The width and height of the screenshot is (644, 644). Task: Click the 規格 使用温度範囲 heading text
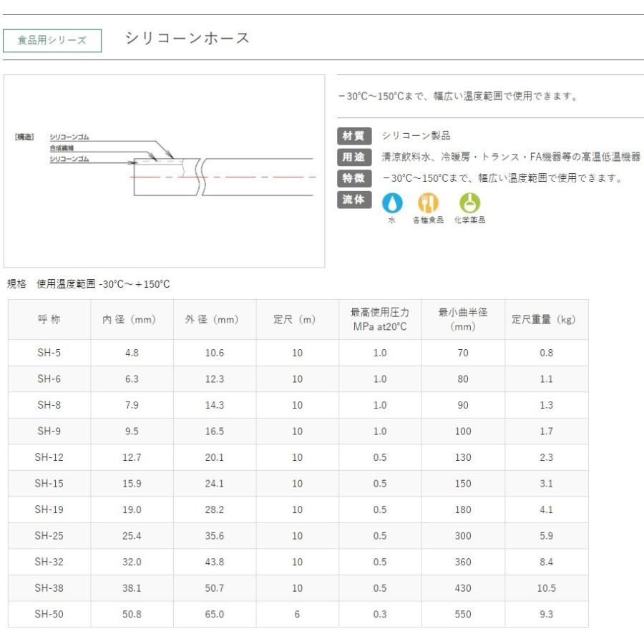[88, 284]
